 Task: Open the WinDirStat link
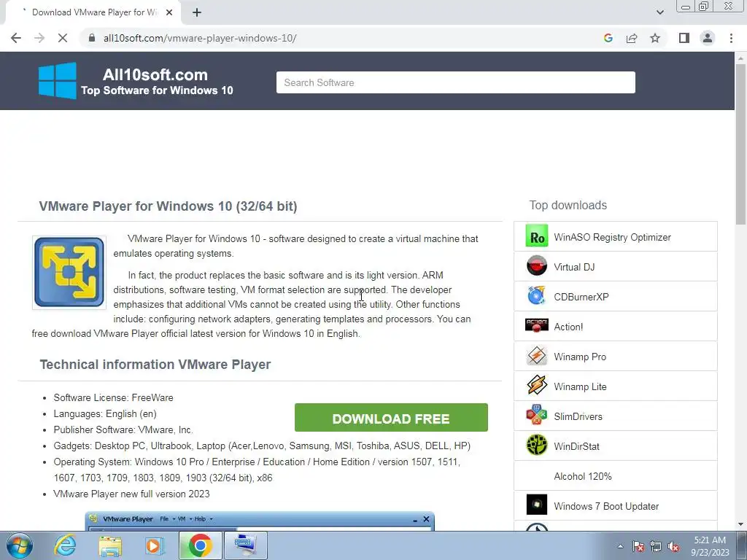point(576,447)
